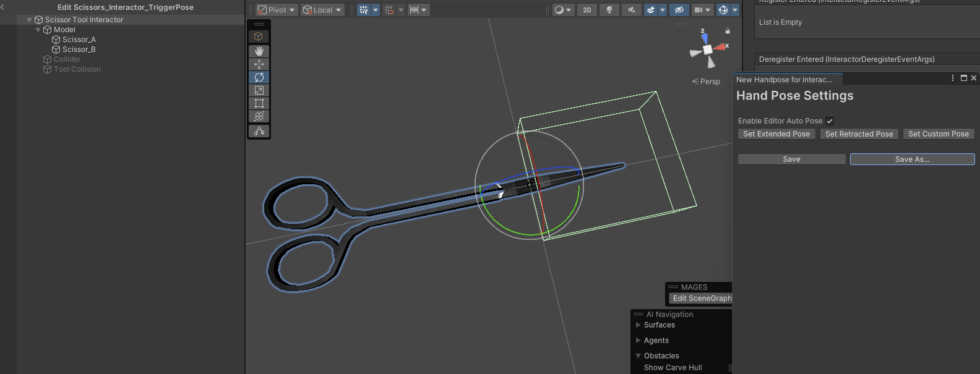Open the custom editor tools icon
The height and width of the screenshot is (374, 980).
[x=259, y=131]
